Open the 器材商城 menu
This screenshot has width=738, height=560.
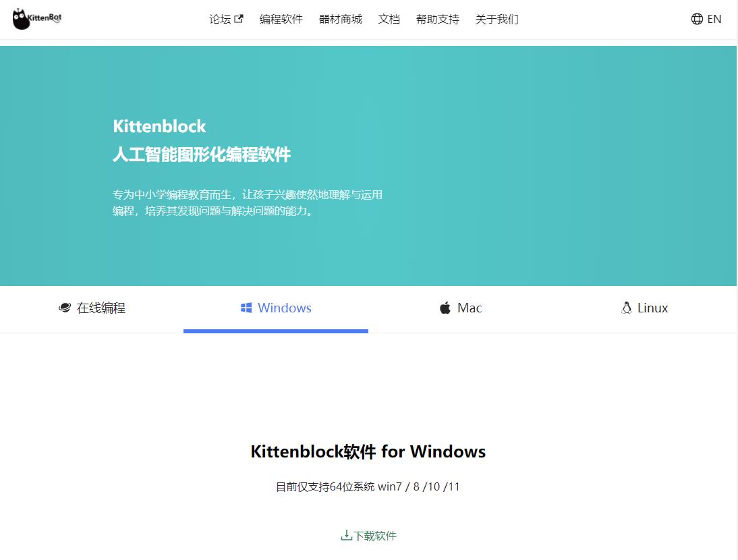click(340, 20)
